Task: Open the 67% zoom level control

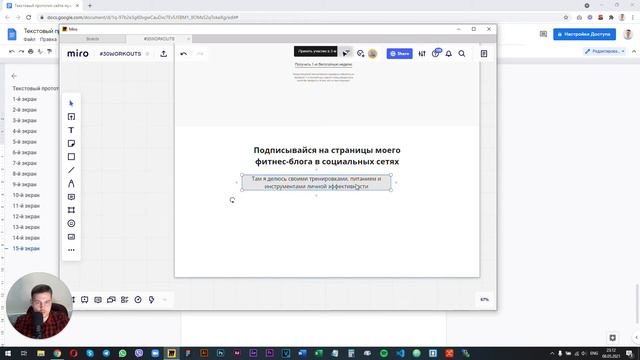Action: coord(484,300)
